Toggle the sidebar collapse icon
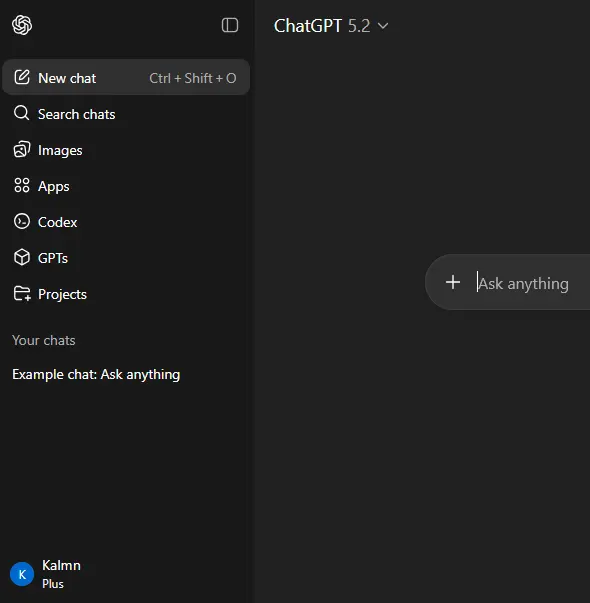 click(230, 25)
